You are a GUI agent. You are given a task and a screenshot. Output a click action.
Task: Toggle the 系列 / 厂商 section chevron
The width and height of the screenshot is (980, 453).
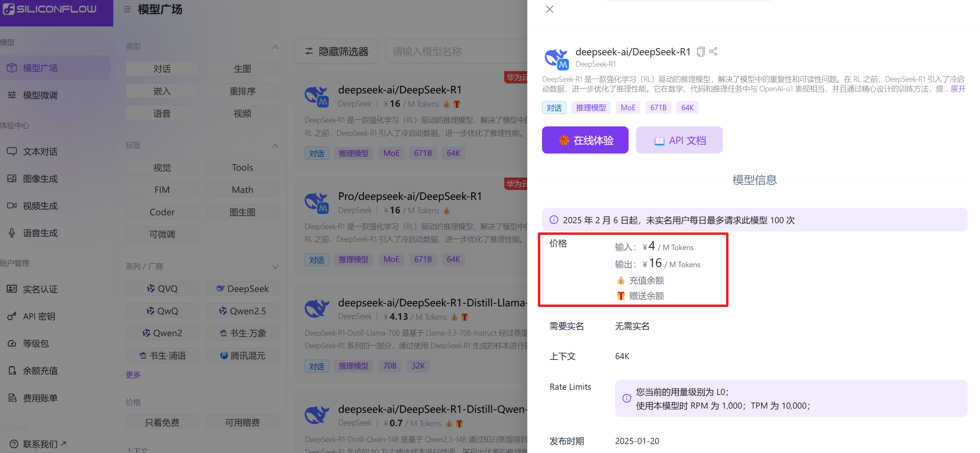275,267
